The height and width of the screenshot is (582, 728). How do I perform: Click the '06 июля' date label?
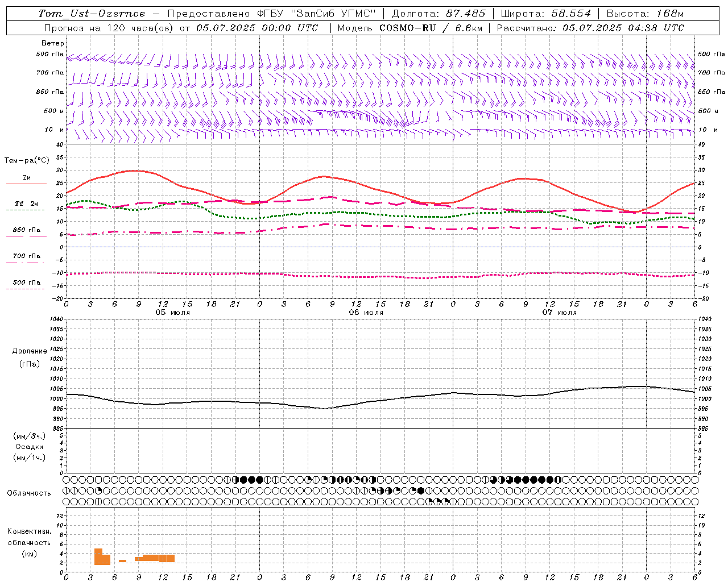366,313
